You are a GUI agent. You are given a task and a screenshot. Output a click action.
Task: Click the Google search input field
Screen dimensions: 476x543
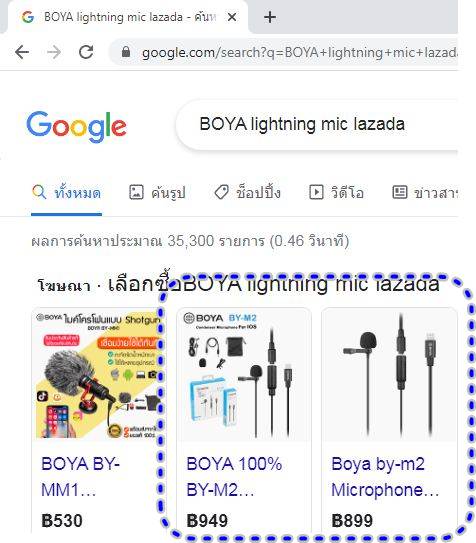317,125
